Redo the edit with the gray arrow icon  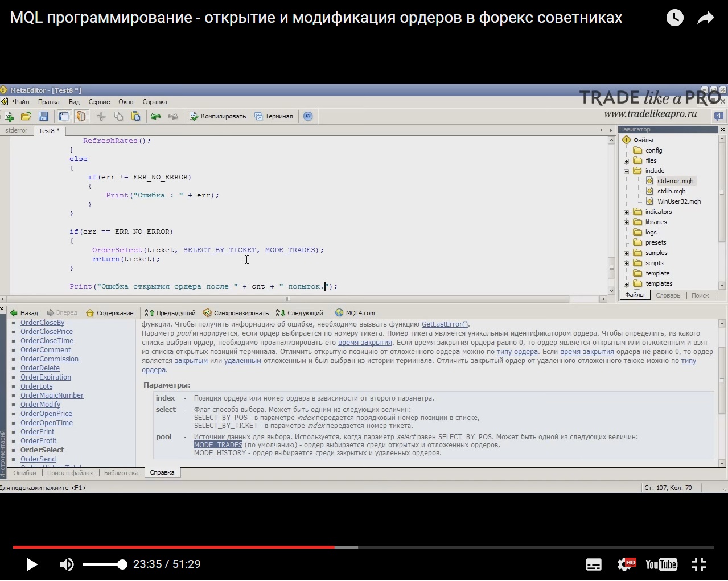[172, 116]
